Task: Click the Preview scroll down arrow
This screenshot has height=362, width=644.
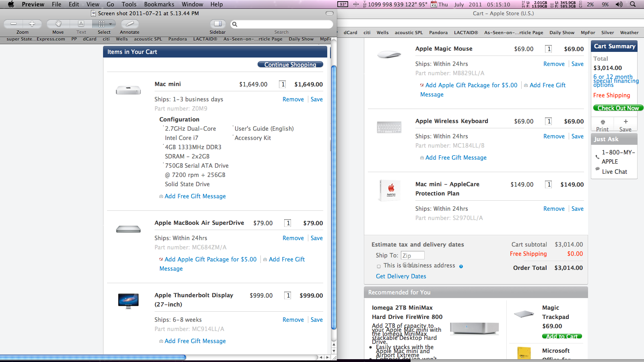Action: coord(334,351)
